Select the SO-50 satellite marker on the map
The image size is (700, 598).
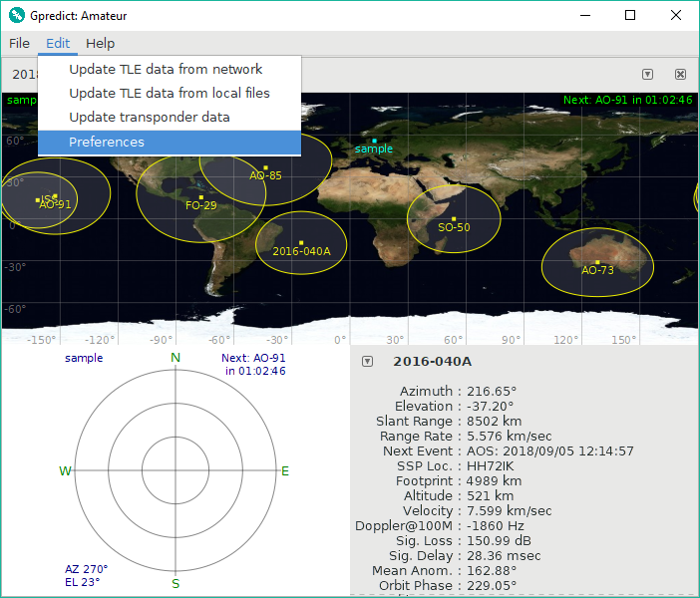click(454, 219)
